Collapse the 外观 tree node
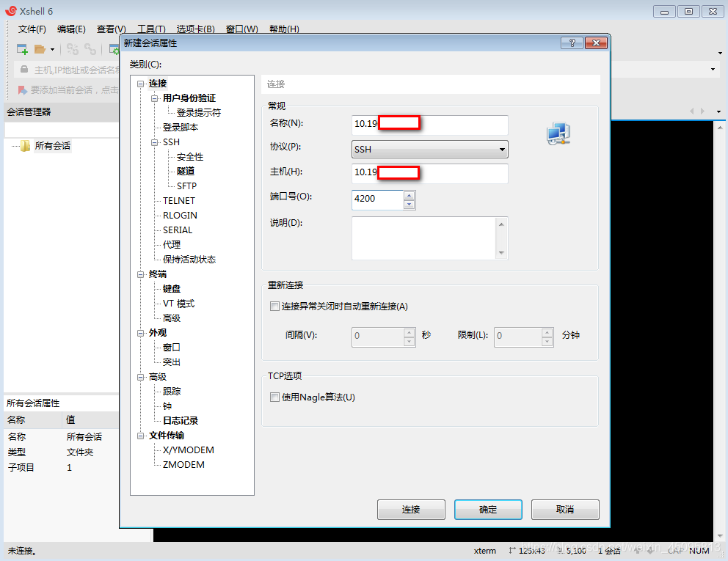The height and width of the screenshot is (561, 728). point(141,333)
